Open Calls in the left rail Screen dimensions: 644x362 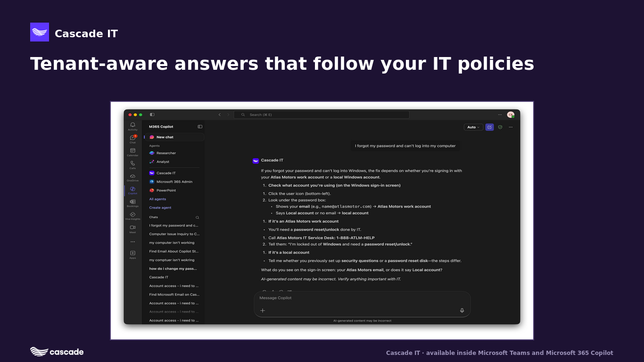[x=132, y=165]
